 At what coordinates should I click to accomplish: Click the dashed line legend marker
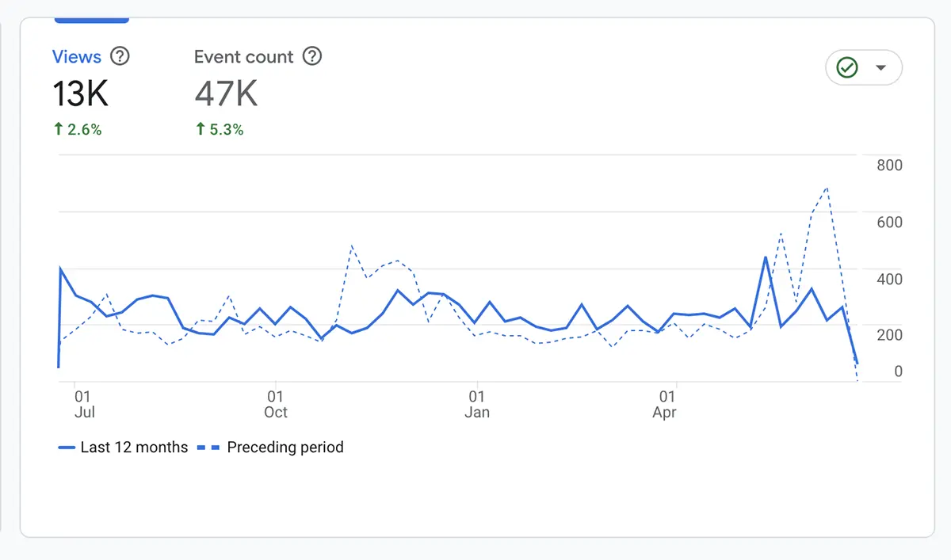(208, 447)
